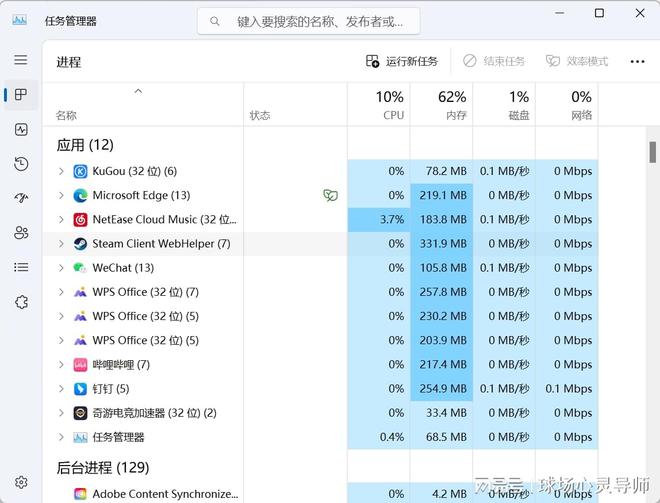Sort by the 名称 column header
Viewport: 660px width, 503px height.
[x=143, y=104]
